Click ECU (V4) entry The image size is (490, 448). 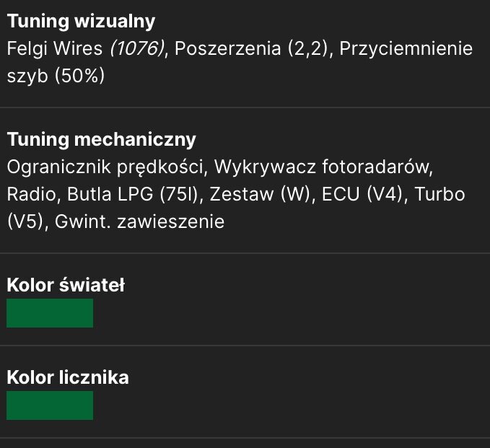click(362, 194)
